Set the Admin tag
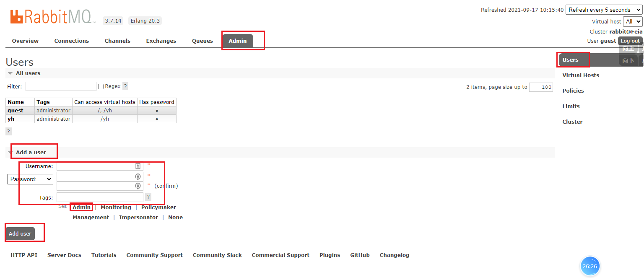This screenshot has height=280, width=644. pyautogui.click(x=81, y=207)
